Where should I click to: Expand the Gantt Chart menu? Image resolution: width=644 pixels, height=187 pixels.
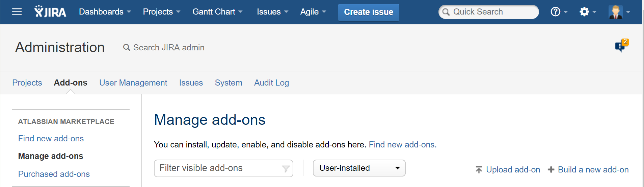pyautogui.click(x=217, y=12)
